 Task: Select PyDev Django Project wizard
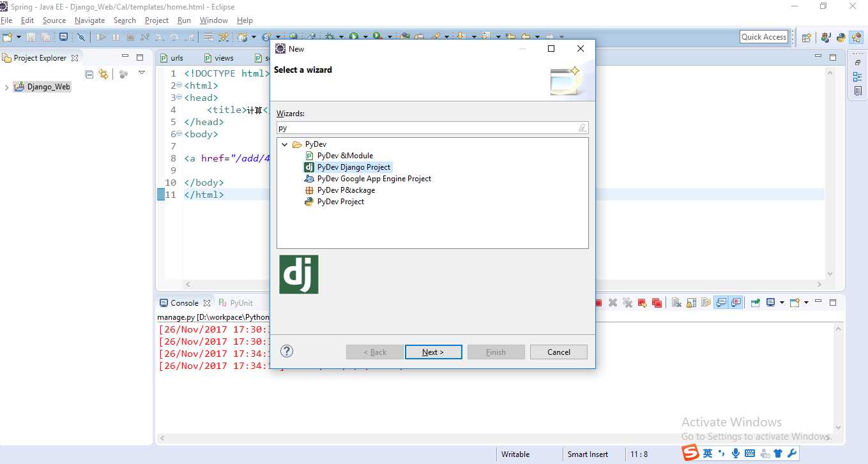click(x=347, y=167)
